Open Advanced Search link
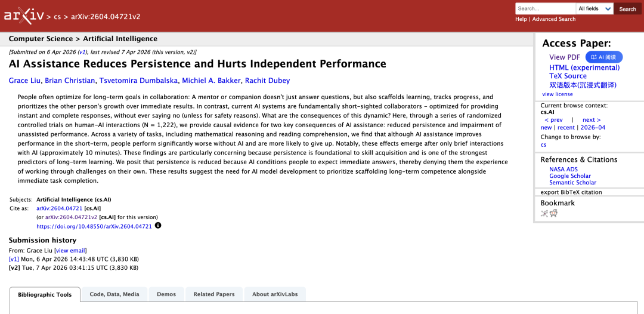 [x=554, y=19]
